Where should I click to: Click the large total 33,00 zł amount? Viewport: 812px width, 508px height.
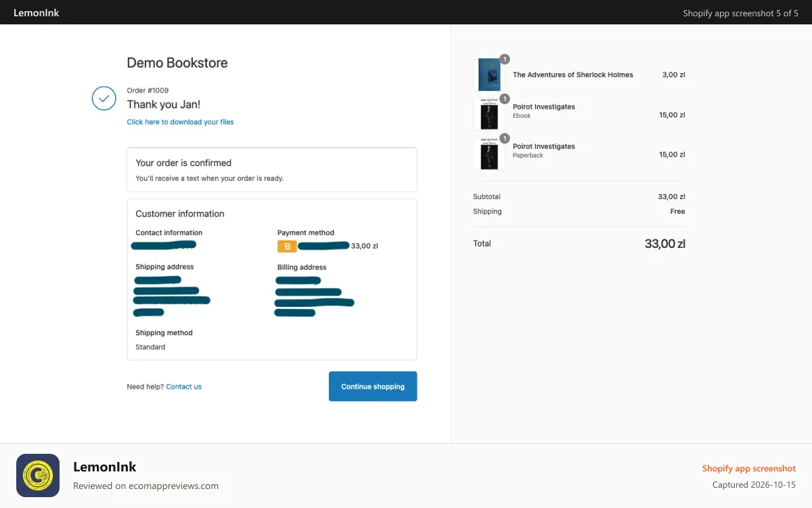tap(665, 244)
